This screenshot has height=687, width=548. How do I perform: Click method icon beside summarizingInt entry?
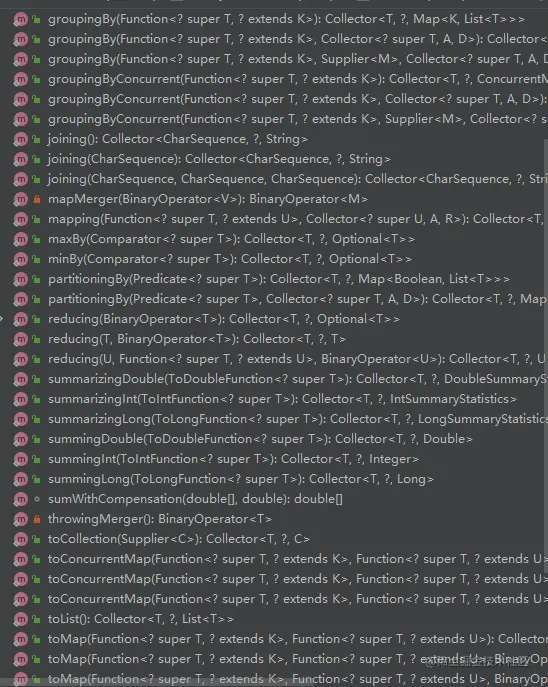point(20,399)
